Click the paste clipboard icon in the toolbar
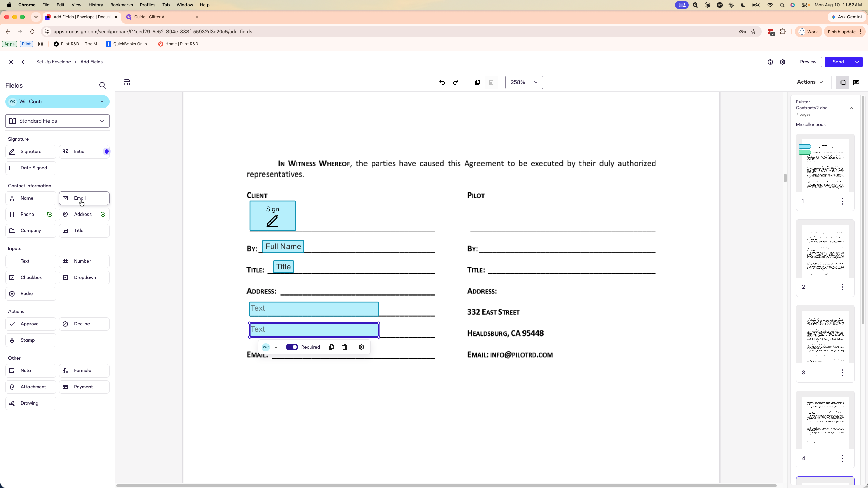 tap(491, 82)
